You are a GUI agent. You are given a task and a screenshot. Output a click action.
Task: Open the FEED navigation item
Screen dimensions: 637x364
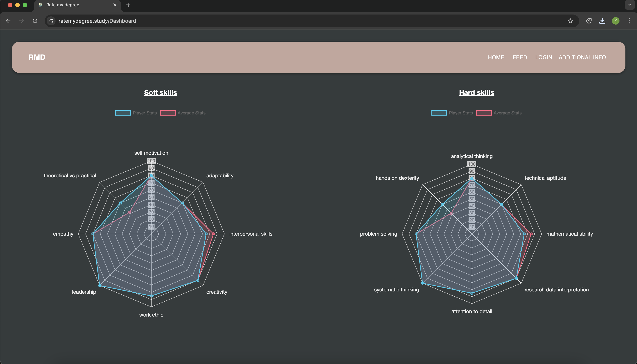pos(520,57)
